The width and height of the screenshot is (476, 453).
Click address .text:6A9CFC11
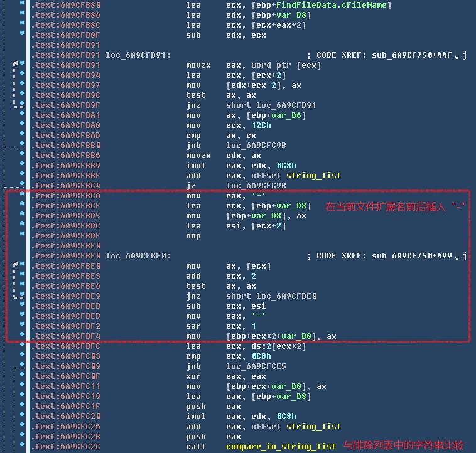(x=66, y=386)
